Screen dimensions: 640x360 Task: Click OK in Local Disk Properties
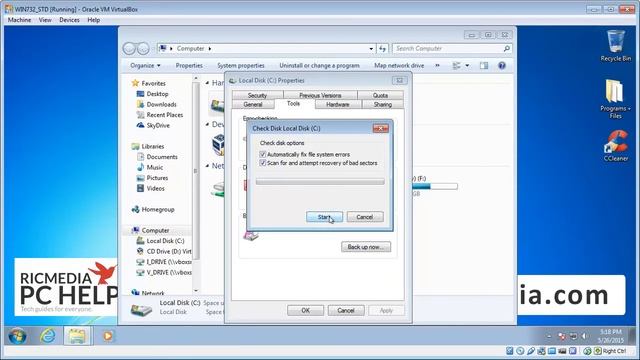pos(305,311)
